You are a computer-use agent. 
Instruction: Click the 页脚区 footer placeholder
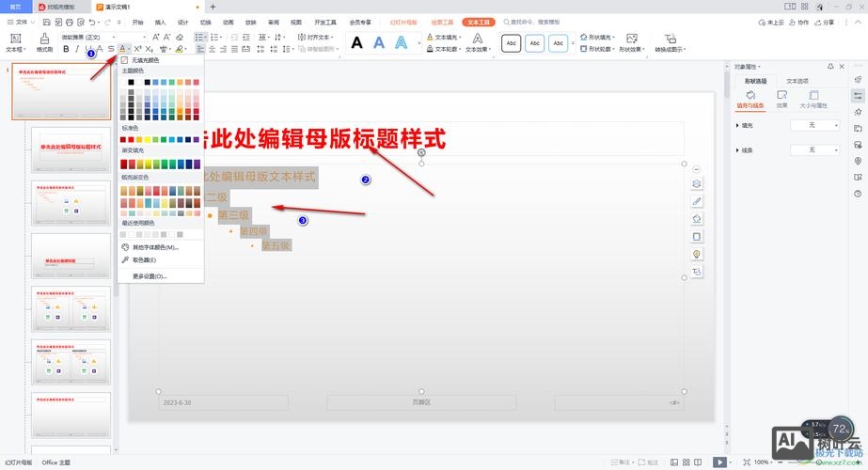click(x=421, y=402)
